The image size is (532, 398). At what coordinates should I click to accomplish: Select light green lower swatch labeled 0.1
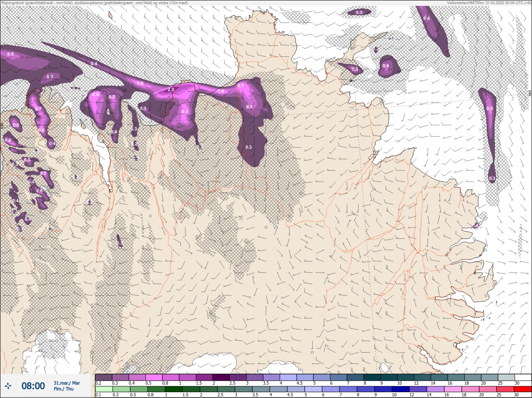click(103, 389)
